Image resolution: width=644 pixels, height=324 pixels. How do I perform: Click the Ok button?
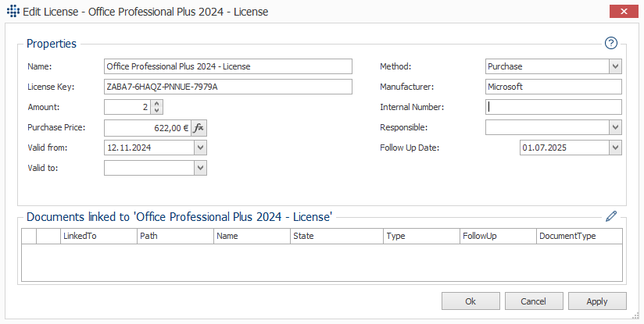[470, 301]
